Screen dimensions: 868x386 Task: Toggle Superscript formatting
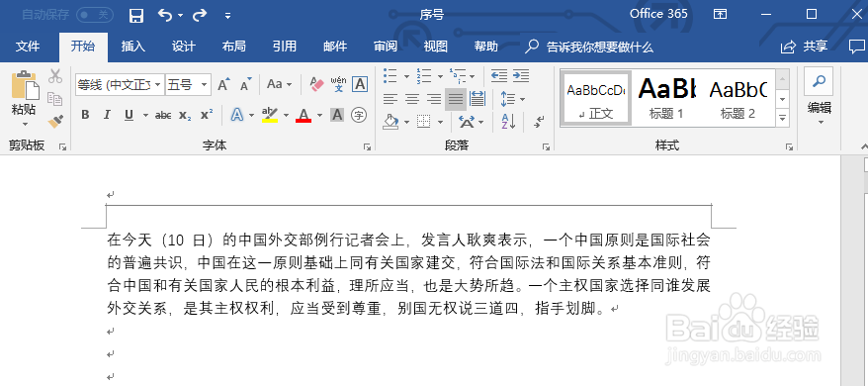click(x=207, y=115)
